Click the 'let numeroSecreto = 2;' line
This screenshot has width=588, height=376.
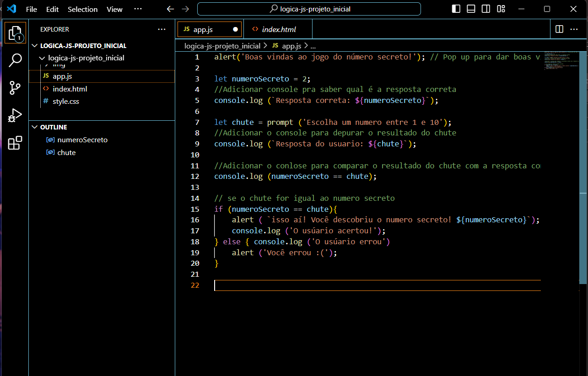coord(263,79)
